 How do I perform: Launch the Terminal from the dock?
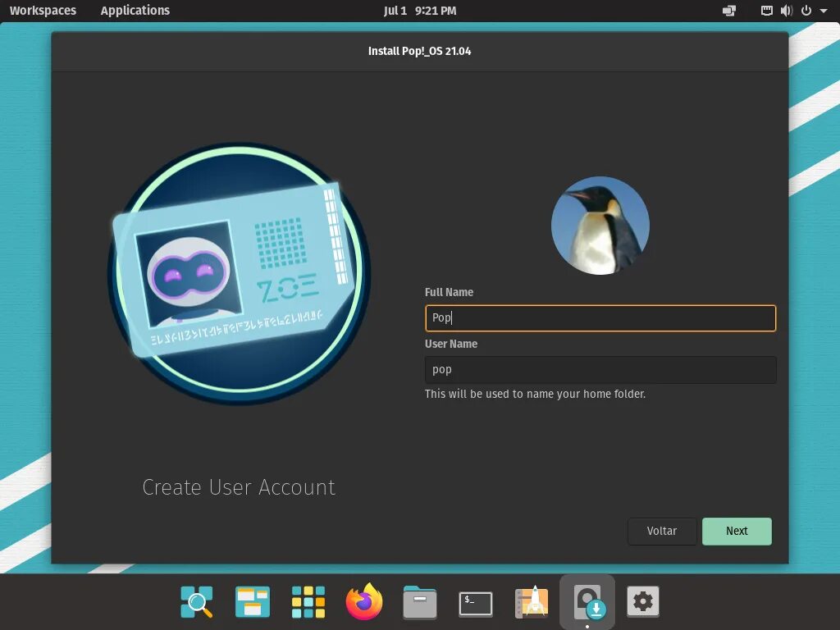[476, 601]
